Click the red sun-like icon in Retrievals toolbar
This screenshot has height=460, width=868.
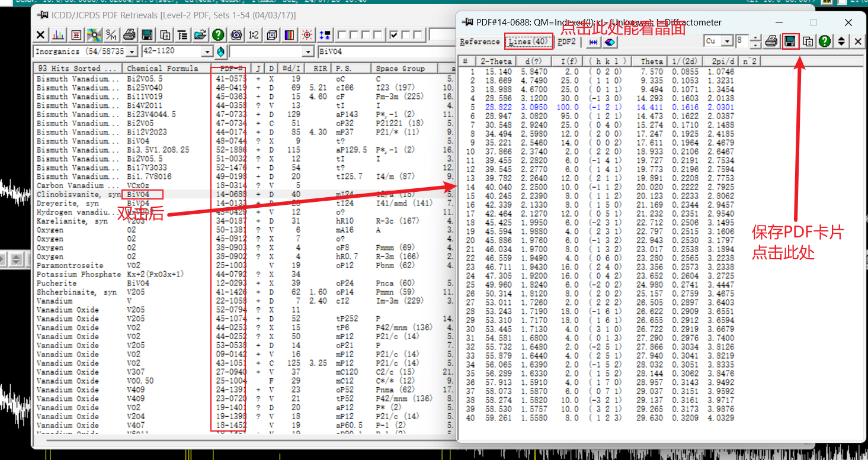[307, 35]
